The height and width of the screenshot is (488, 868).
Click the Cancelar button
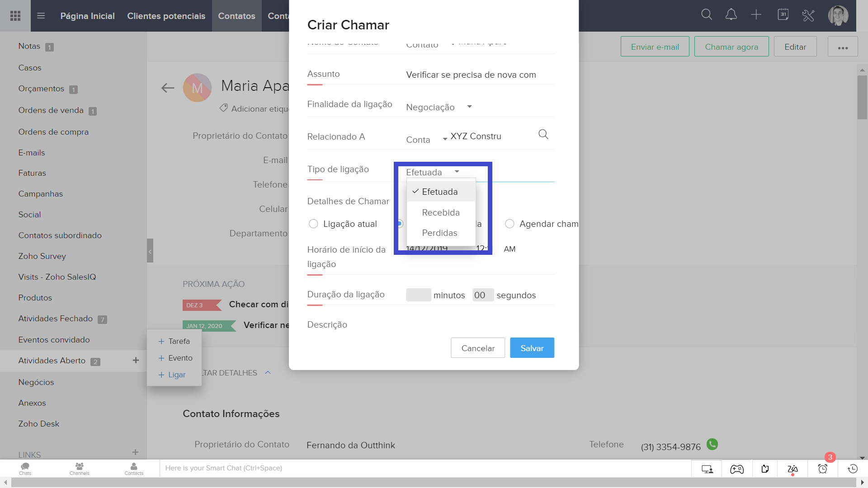point(477,348)
